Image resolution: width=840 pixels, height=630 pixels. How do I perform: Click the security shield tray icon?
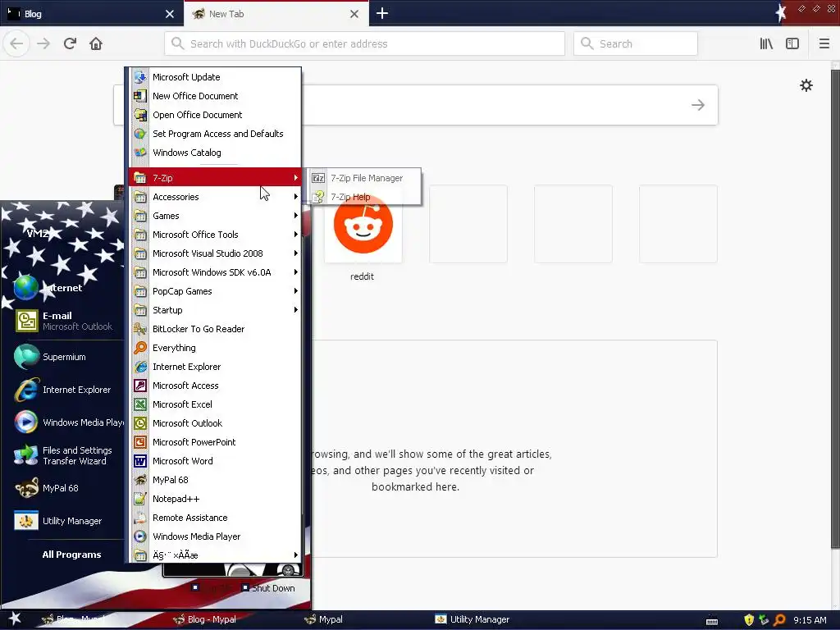748,620
